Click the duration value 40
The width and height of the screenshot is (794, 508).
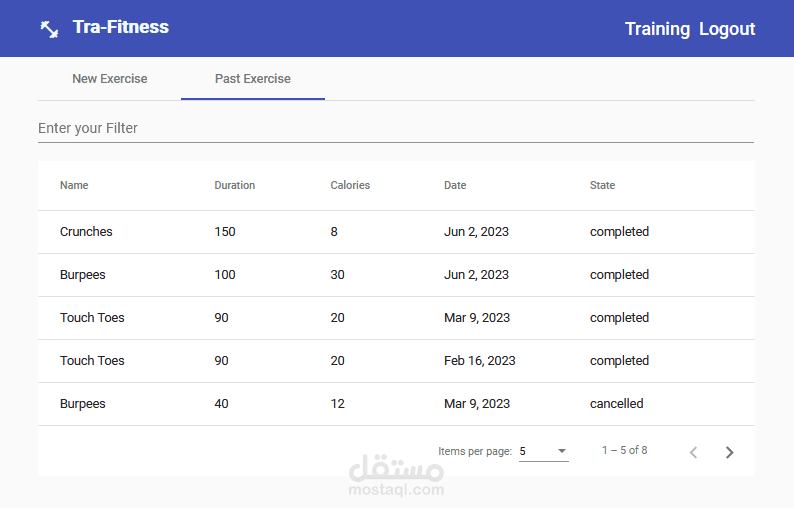pyautogui.click(x=221, y=404)
